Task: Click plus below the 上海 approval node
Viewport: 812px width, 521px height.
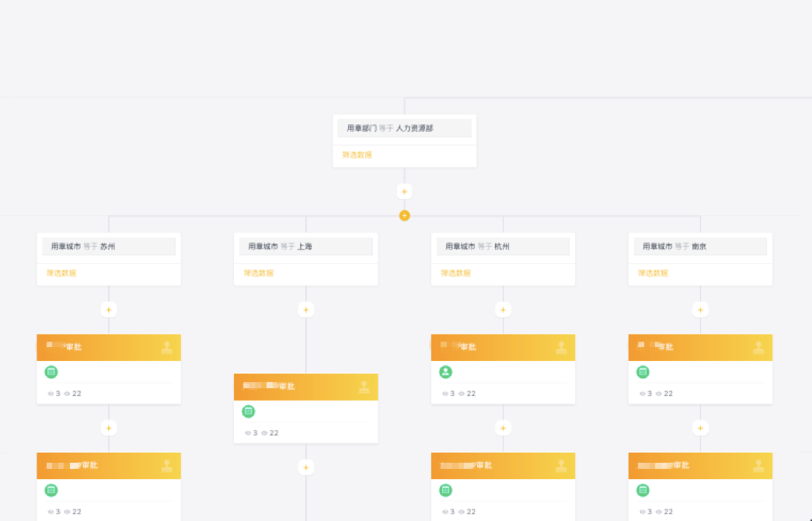Action: pyautogui.click(x=306, y=467)
